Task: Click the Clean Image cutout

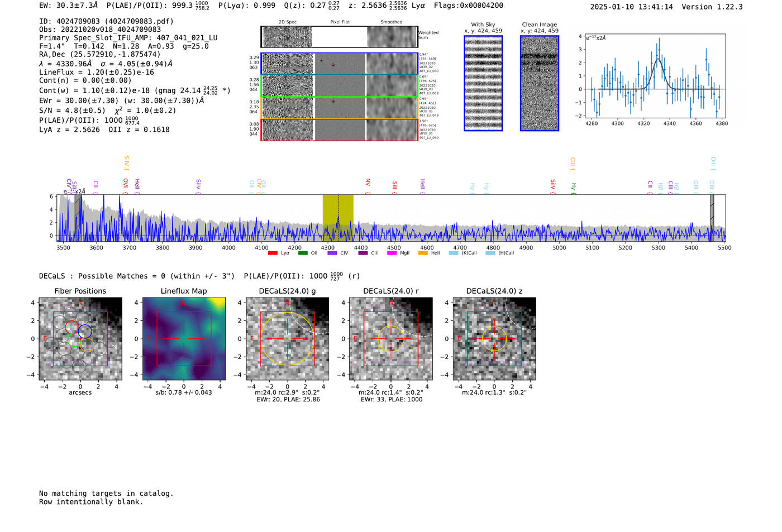Action: pyautogui.click(x=540, y=83)
